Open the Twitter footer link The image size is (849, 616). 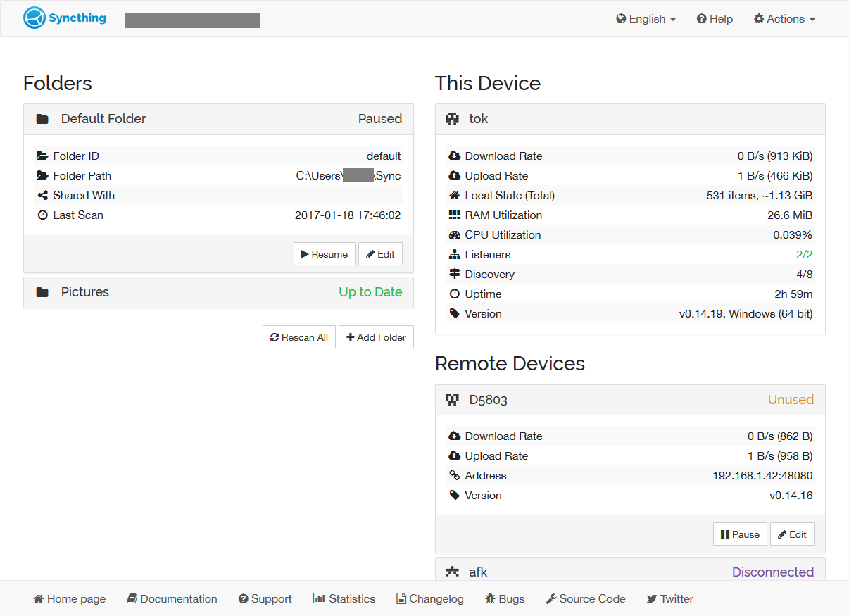(x=670, y=599)
